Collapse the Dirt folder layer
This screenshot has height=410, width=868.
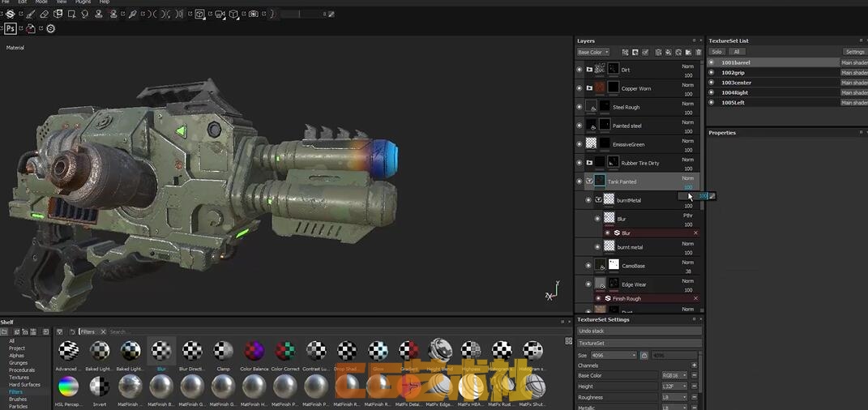pyautogui.click(x=589, y=70)
